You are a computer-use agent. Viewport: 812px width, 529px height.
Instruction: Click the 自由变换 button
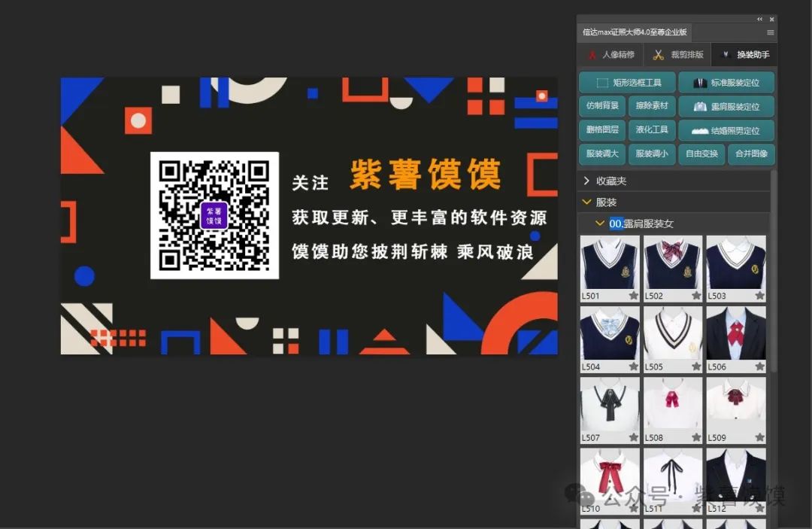tap(701, 154)
